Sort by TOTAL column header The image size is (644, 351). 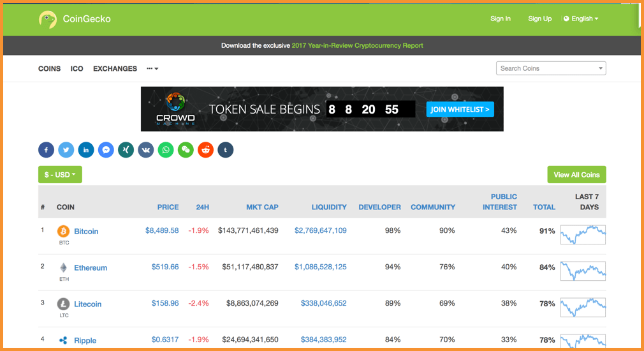[x=544, y=207]
